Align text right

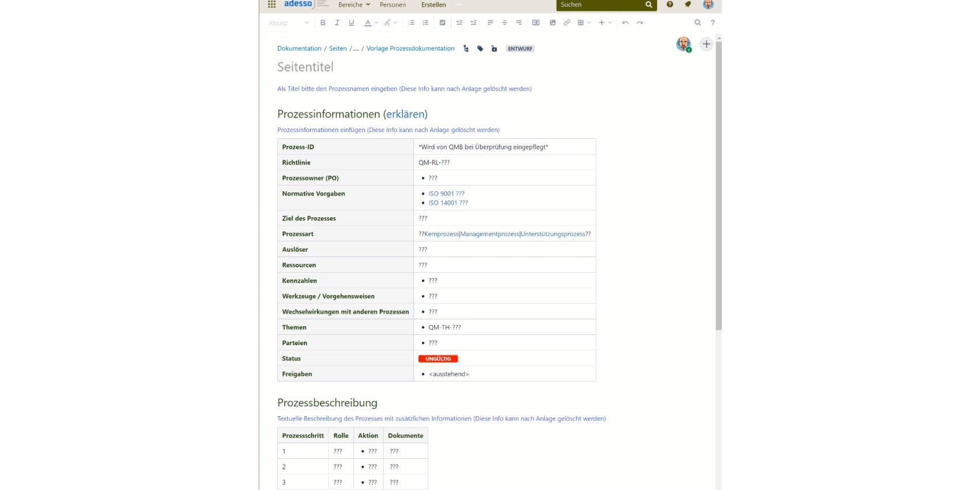coord(519,23)
